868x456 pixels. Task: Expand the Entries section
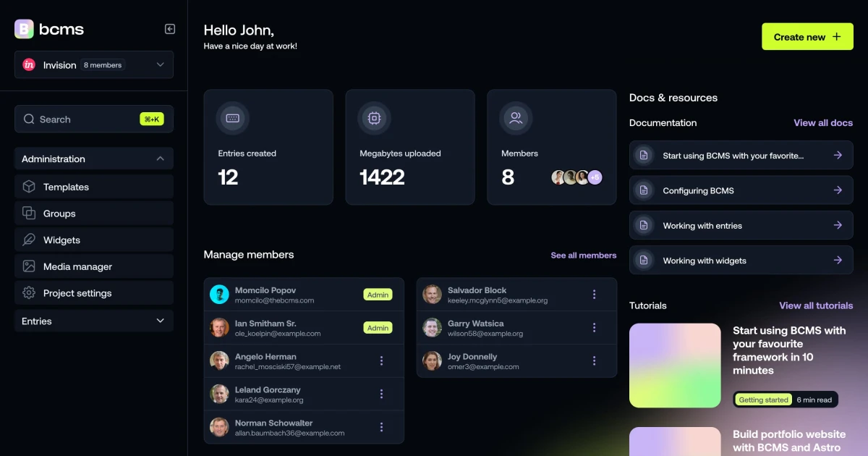click(94, 321)
